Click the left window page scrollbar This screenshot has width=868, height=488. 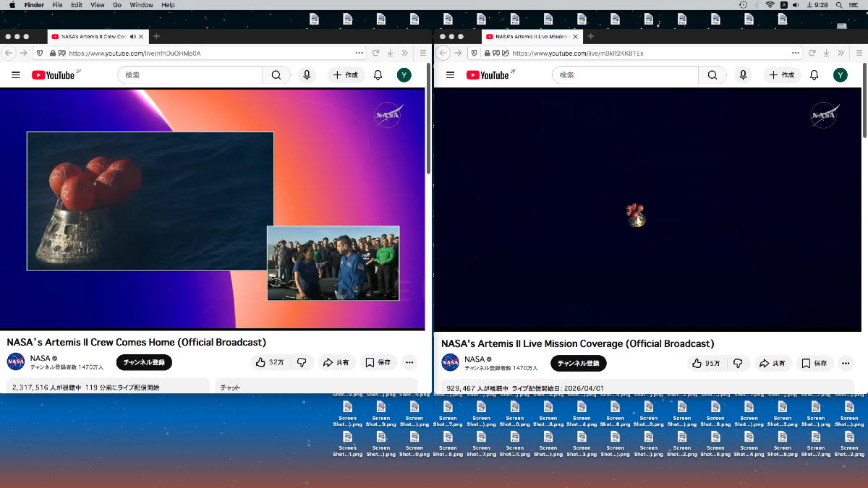pos(428,119)
